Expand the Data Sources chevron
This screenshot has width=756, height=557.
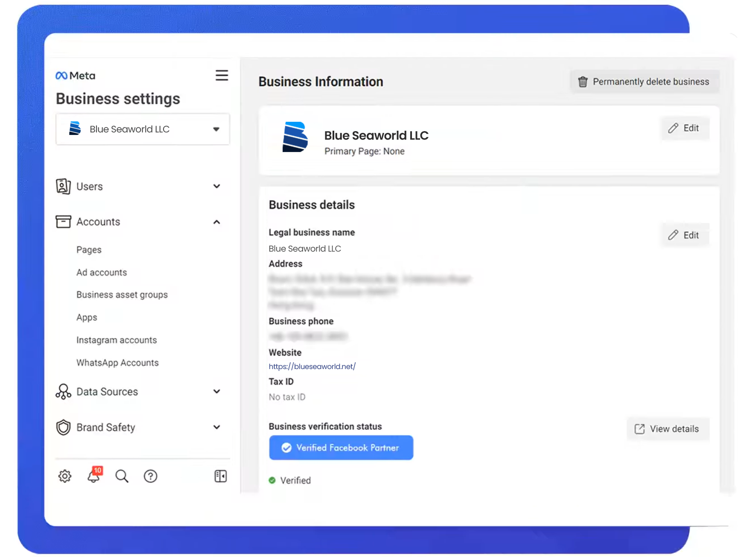(217, 391)
